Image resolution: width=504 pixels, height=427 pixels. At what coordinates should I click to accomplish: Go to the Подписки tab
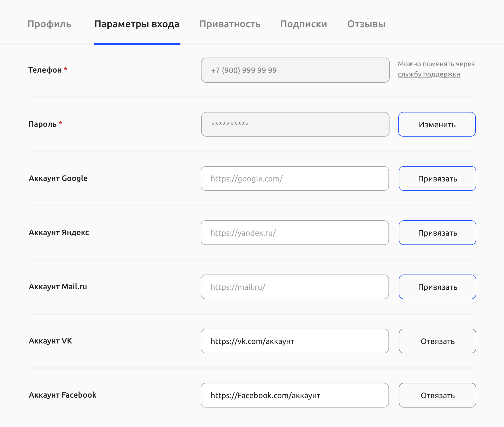303,24
